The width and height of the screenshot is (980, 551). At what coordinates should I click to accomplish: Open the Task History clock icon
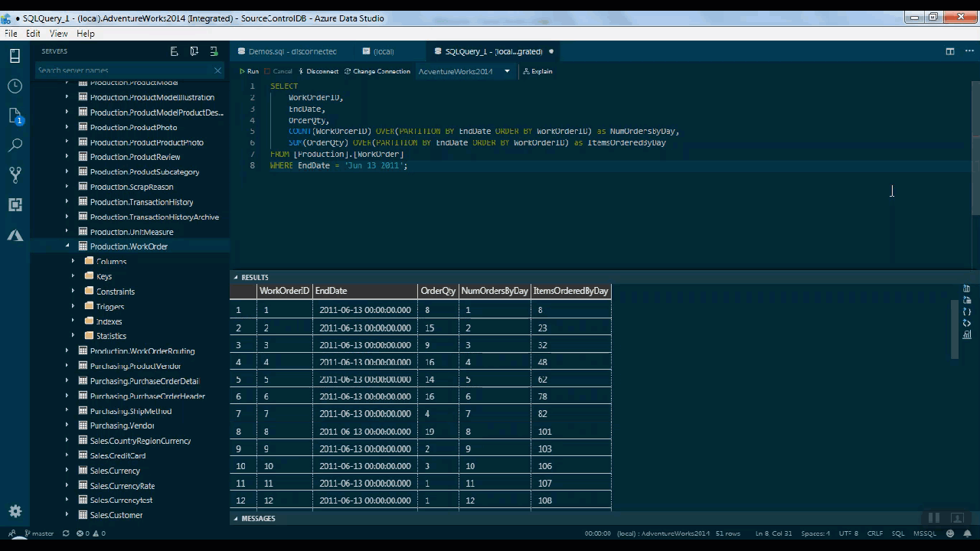pyautogui.click(x=15, y=86)
